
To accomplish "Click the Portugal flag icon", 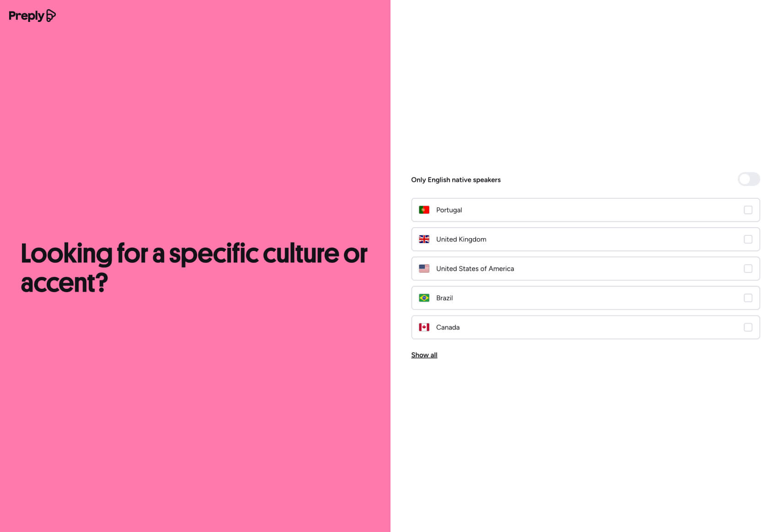I will pos(424,210).
